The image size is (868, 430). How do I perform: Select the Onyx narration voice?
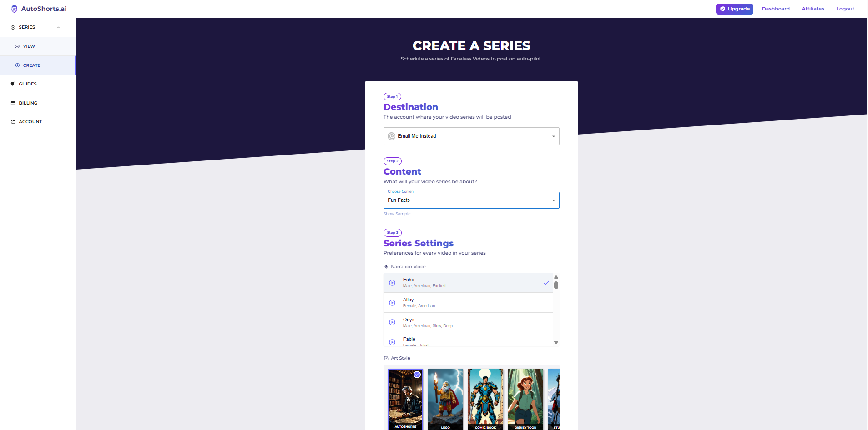click(x=468, y=322)
